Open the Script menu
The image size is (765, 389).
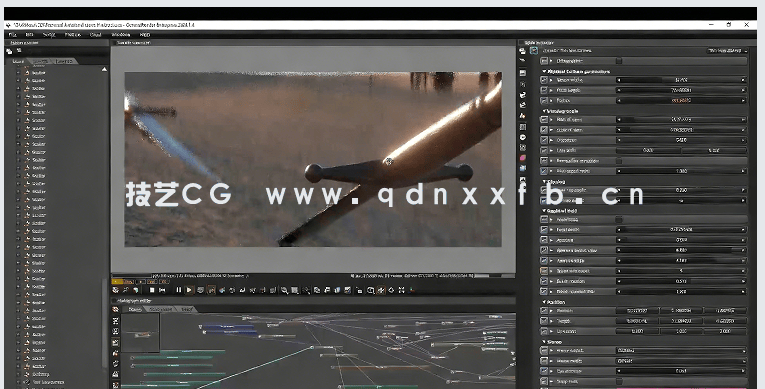(x=49, y=35)
